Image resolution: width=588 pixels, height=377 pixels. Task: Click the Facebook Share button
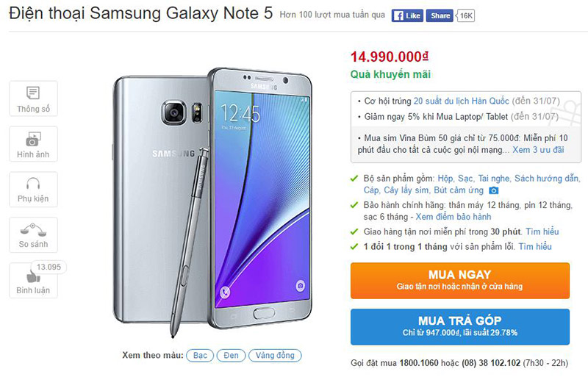(x=440, y=15)
